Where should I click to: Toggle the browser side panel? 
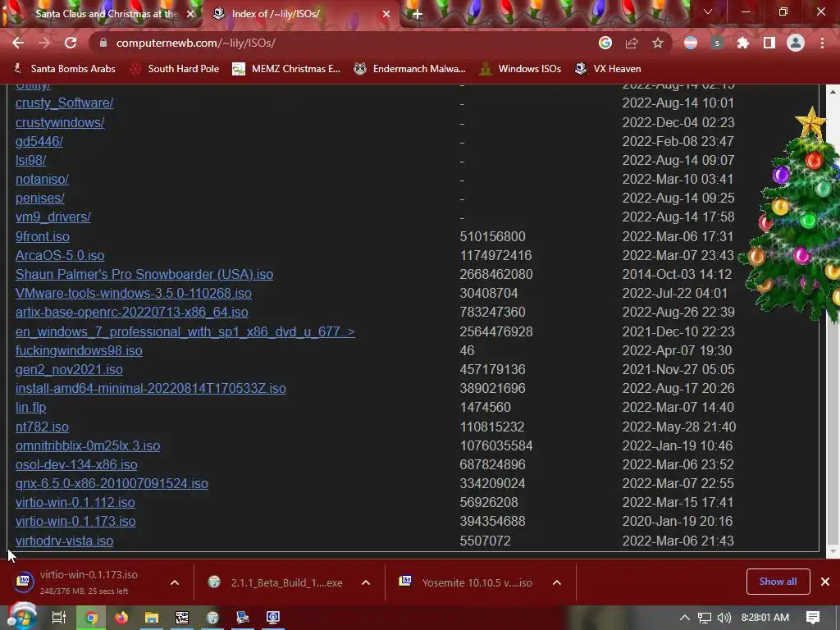pos(769,43)
